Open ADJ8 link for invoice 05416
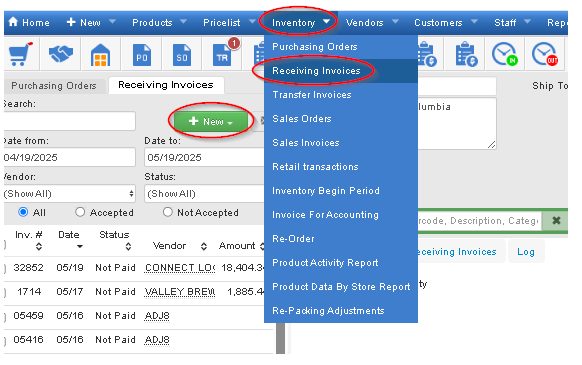582x365 pixels. (x=157, y=340)
